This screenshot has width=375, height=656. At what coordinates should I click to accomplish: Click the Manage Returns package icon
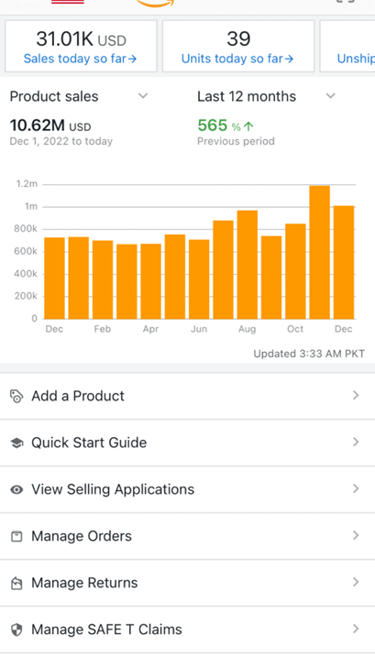pyautogui.click(x=16, y=583)
